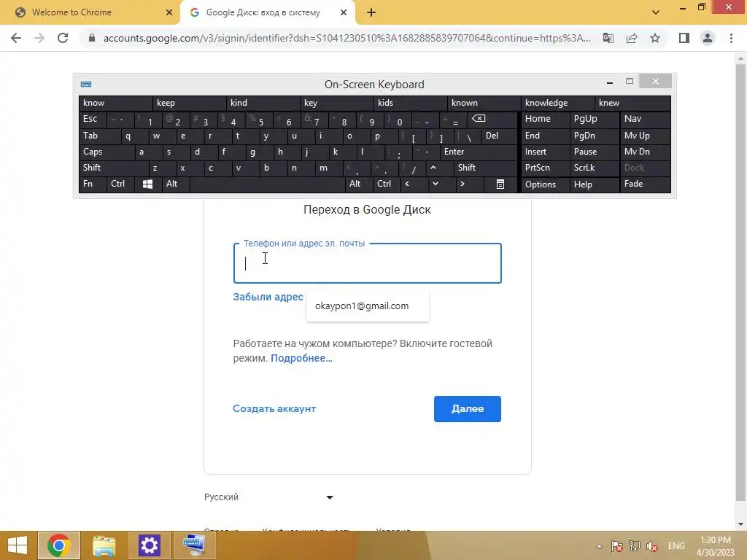
Task: Tap the Windows logo key on keyboard
Action: coord(147,184)
